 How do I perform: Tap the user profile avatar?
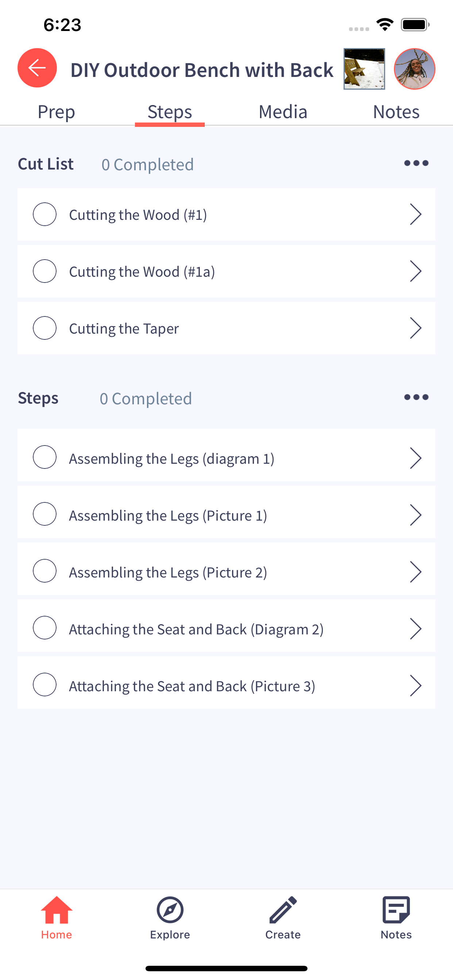pyautogui.click(x=415, y=69)
